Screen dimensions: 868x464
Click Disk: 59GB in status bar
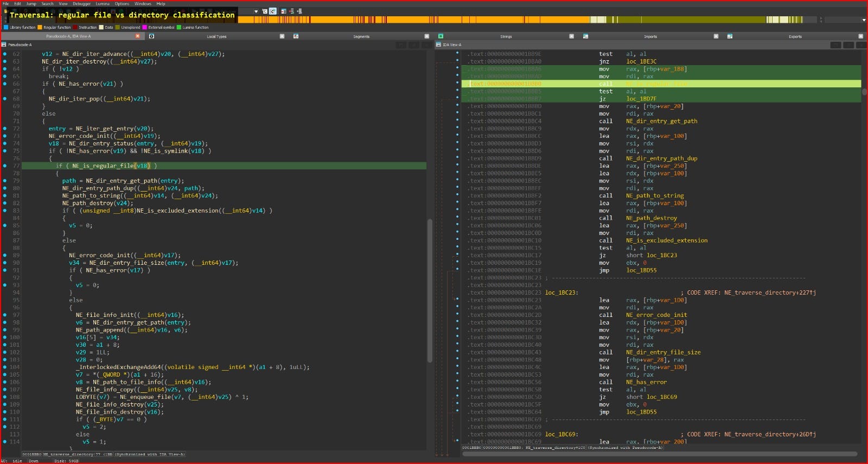(x=66, y=461)
